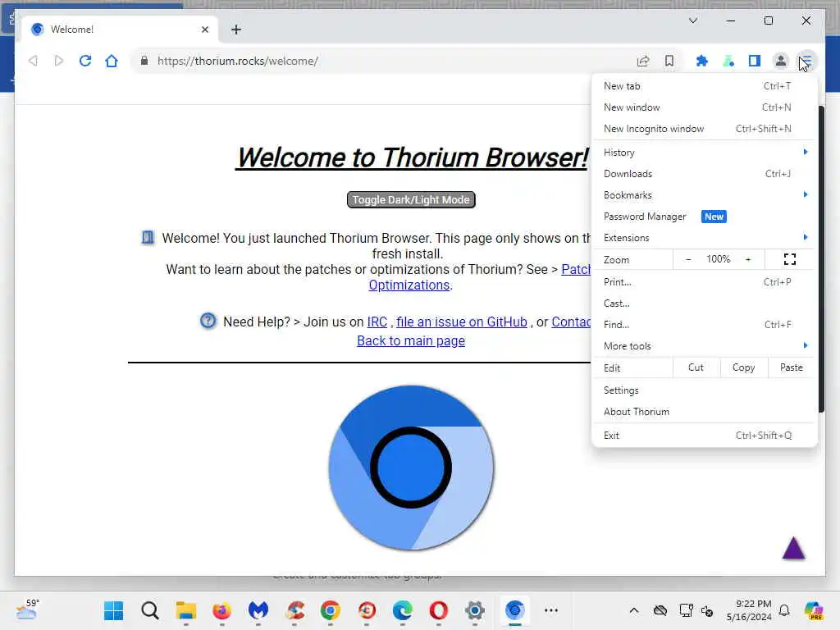Enter fullscreen from the Zoom row icon
The width and height of the screenshot is (840, 630).
[x=790, y=259]
